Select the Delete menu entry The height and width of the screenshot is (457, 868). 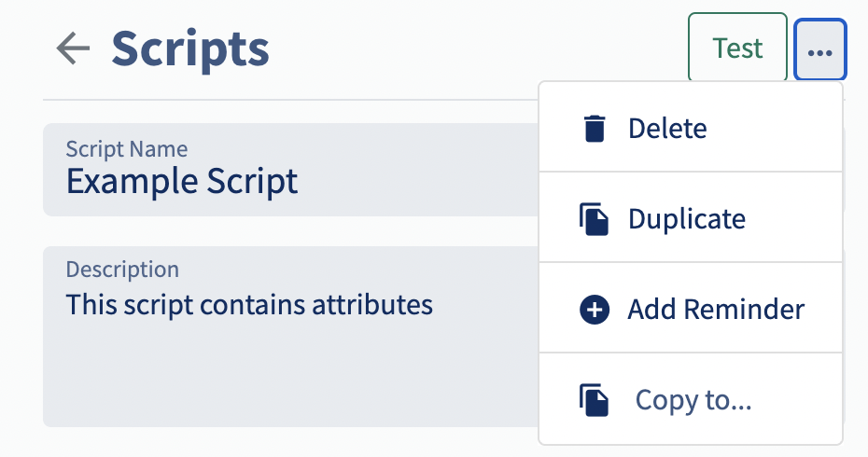[x=667, y=128]
